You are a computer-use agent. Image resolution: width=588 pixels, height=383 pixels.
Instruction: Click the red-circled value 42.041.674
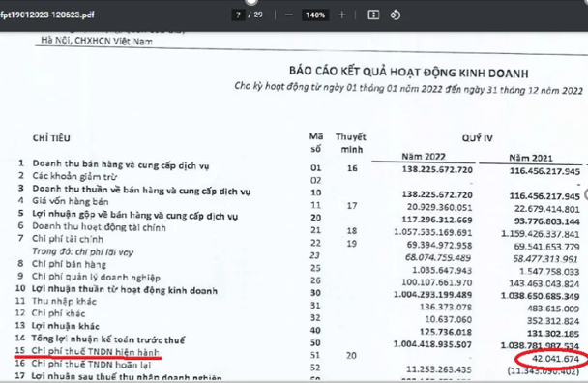[555, 359]
